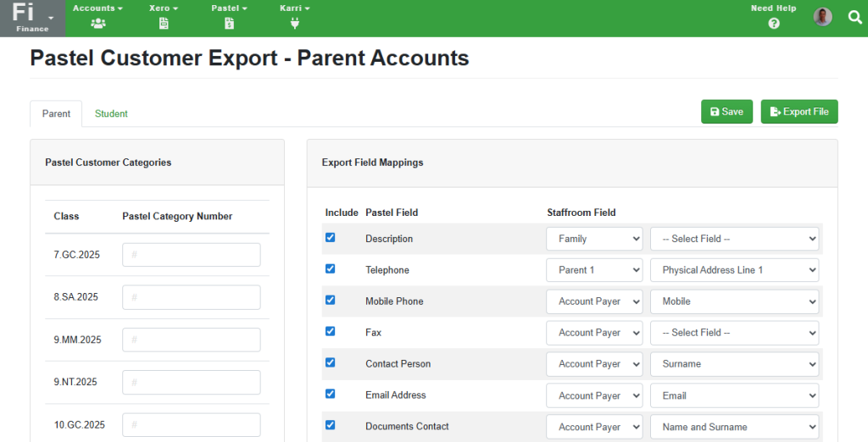
Task: Open the Telephone Parent 1 dropdown
Action: (594, 270)
